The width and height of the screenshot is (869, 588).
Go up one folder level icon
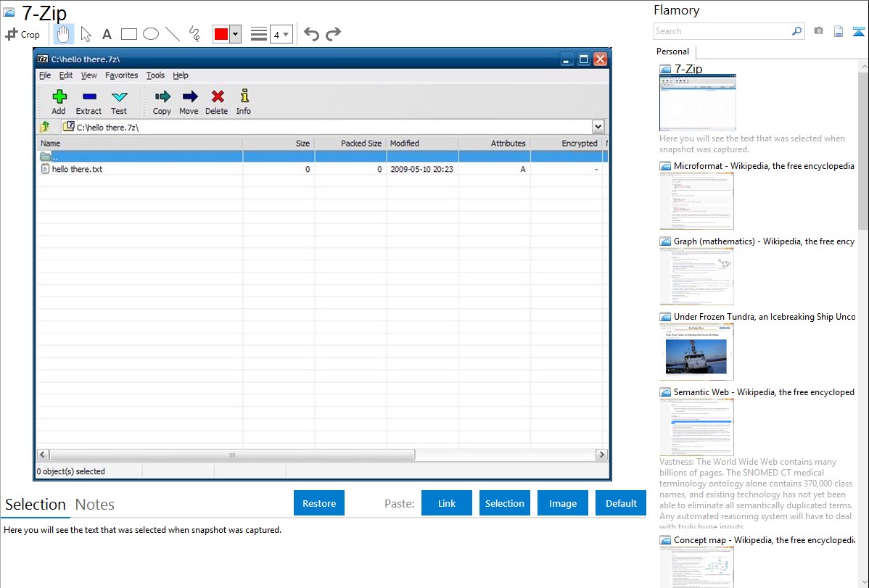click(x=46, y=127)
